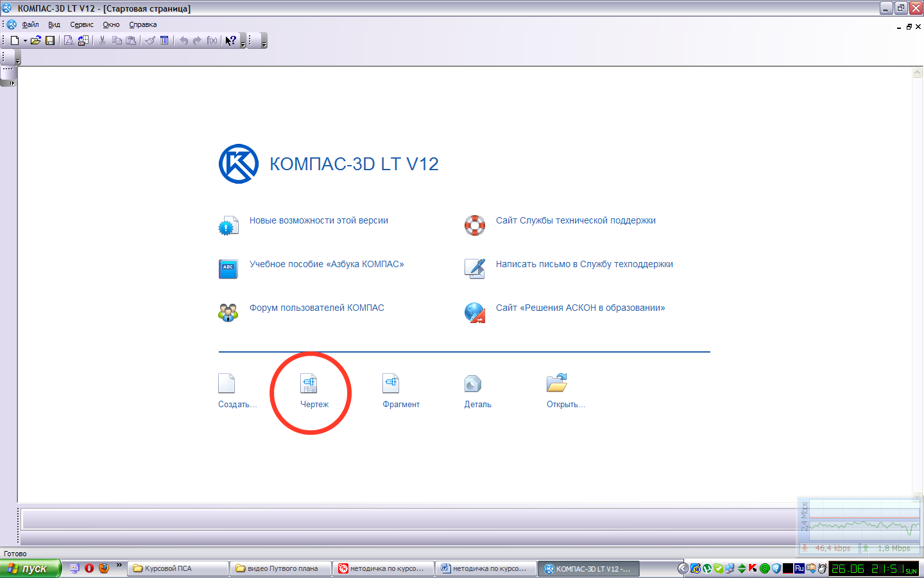Viewport: 924px width, 578px height.
Task: Click the Cut scissors icon
Action: (102, 40)
